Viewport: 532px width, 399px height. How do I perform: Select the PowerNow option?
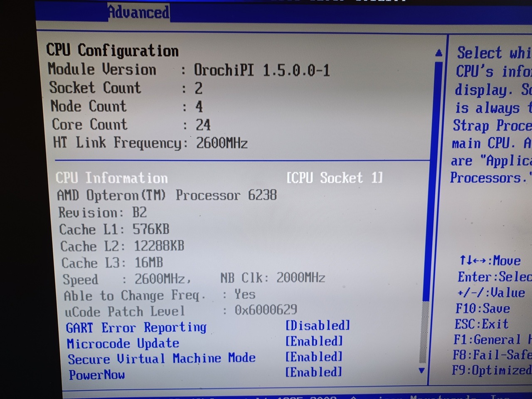[x=97, y=375]
